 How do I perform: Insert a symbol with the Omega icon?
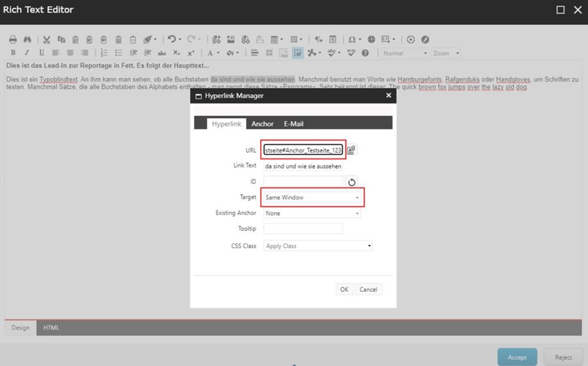[352, 39]
